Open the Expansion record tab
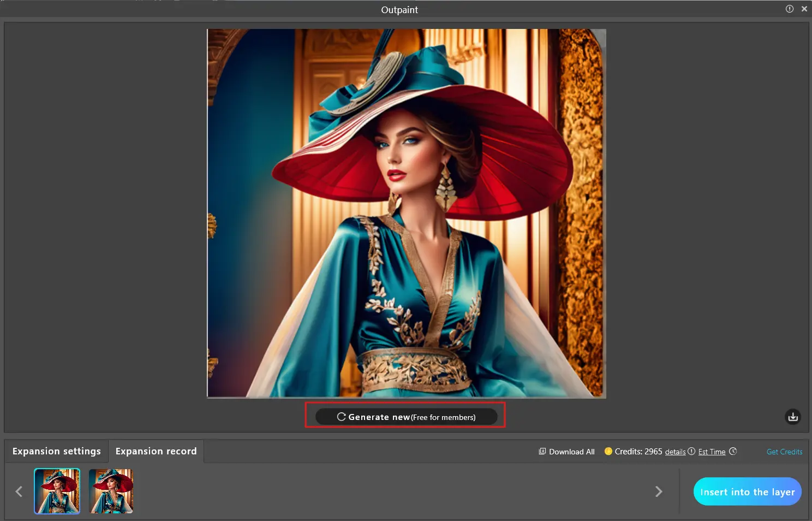 156,451
